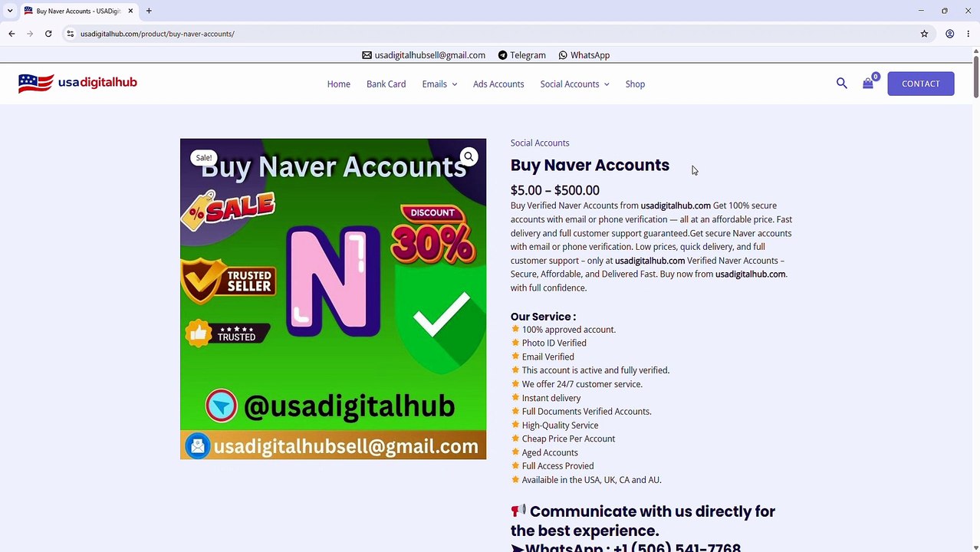Open the Social Accounts menu item
This screenshot has height=552, width=980.
tap(569, 84)
